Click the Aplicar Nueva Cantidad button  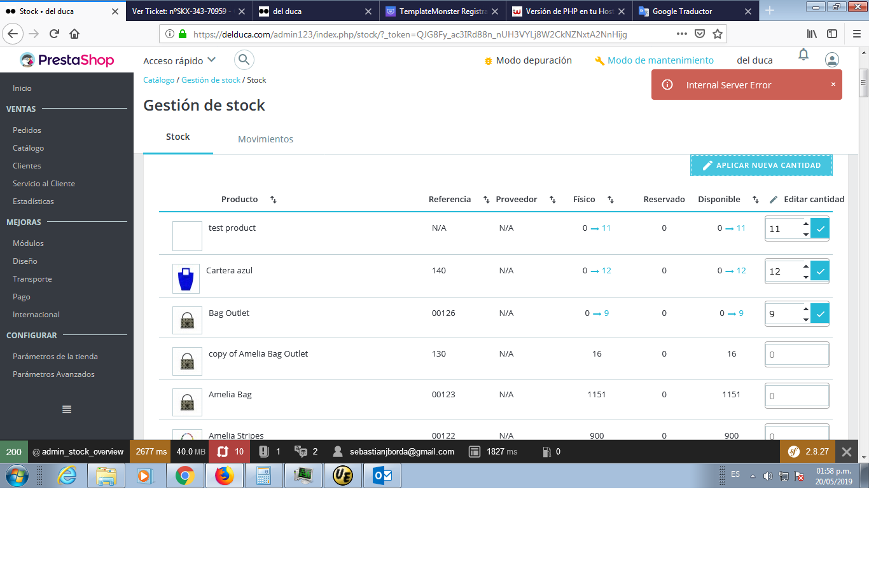click(x=761, y=165)
